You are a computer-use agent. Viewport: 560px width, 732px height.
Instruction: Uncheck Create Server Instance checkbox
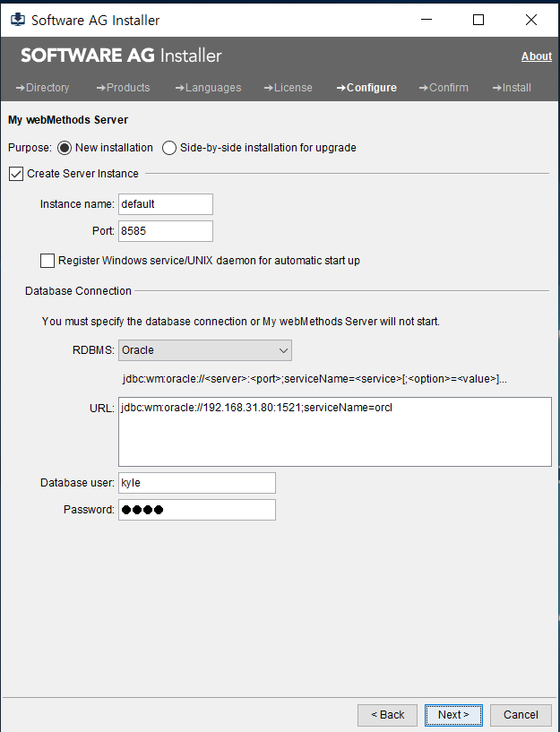(x=16, y=174)
